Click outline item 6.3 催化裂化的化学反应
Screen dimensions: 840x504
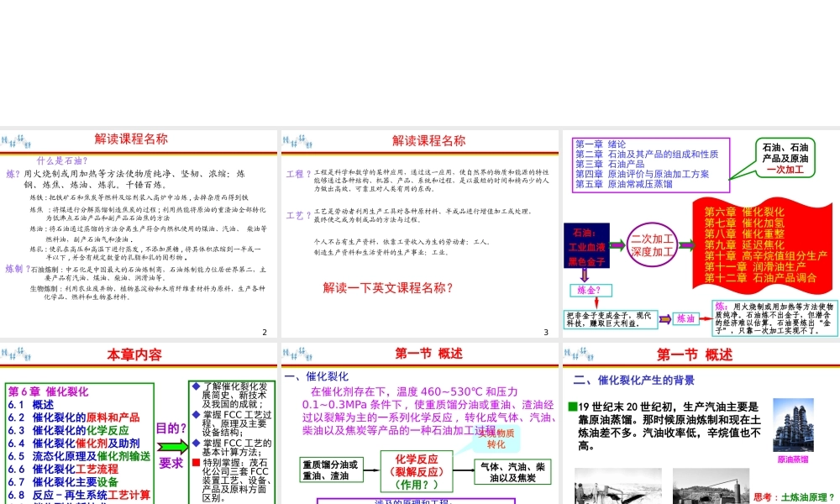tap(68, 431)
